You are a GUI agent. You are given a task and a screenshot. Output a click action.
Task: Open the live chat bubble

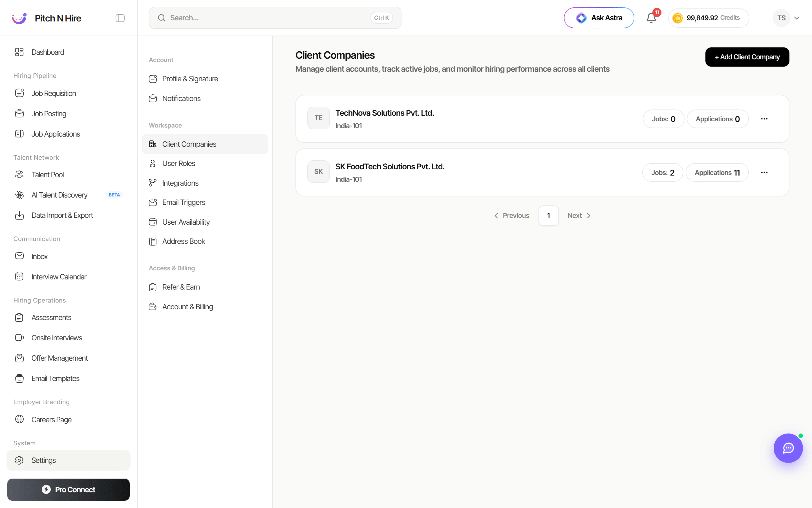tap(788, 448)
